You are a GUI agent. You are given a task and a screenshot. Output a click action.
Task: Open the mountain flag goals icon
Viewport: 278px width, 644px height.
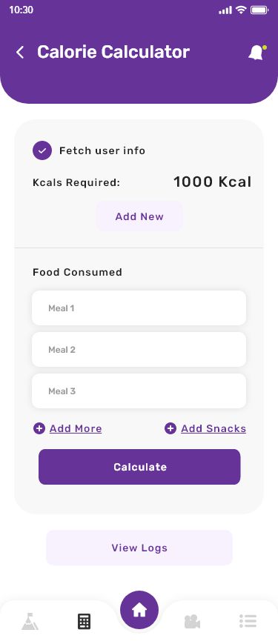tap(30, 622)
